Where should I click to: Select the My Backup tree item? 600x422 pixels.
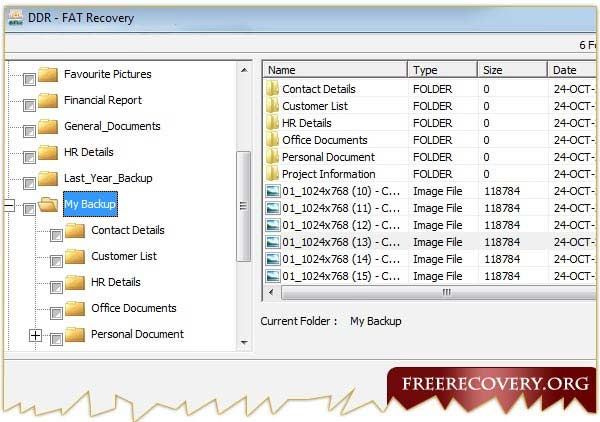[90, 204]
